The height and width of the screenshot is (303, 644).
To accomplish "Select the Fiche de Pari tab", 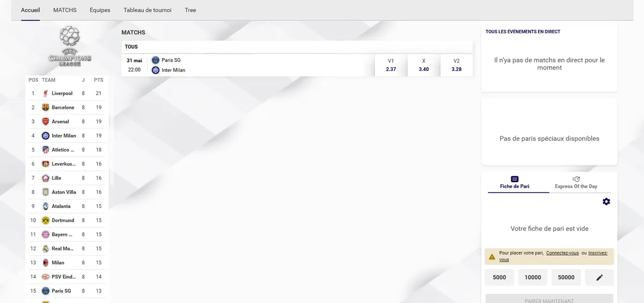I will pos(515,183).
